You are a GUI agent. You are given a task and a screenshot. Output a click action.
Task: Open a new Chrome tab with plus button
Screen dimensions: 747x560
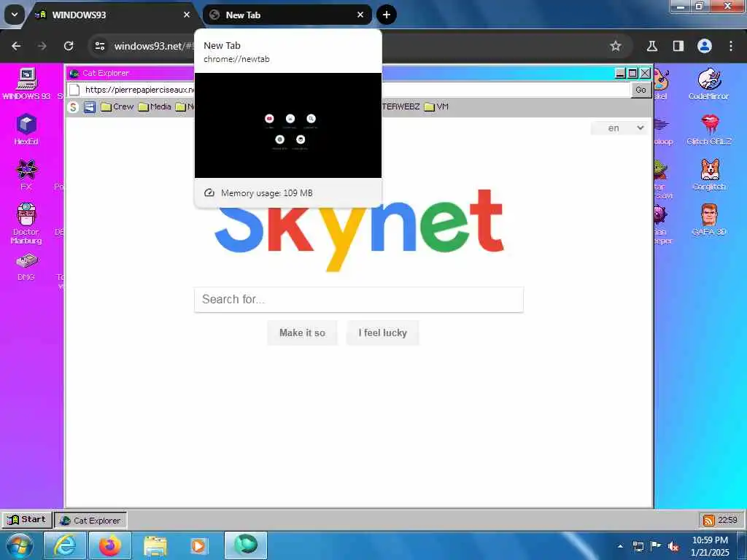coord(387,15)
